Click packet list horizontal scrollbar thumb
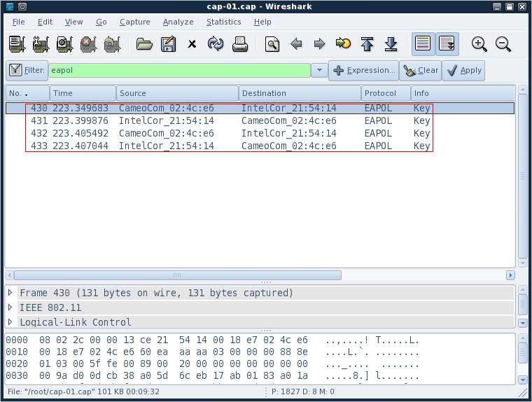 click(177, 275)
